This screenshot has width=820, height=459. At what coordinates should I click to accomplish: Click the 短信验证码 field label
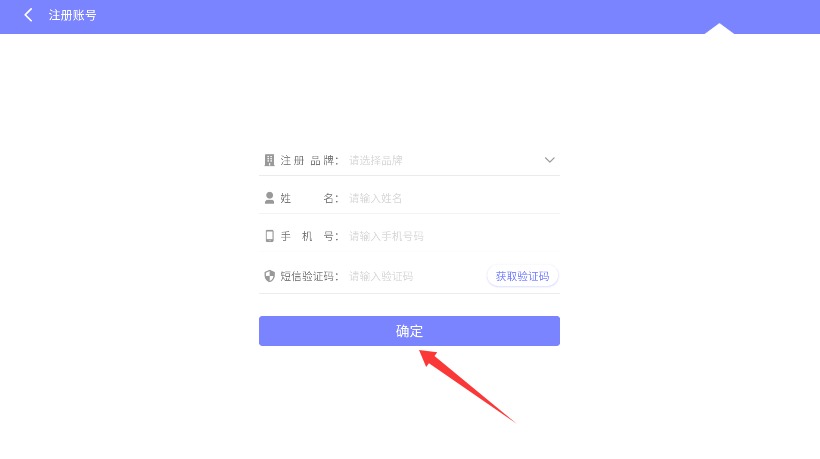[309, 276]
